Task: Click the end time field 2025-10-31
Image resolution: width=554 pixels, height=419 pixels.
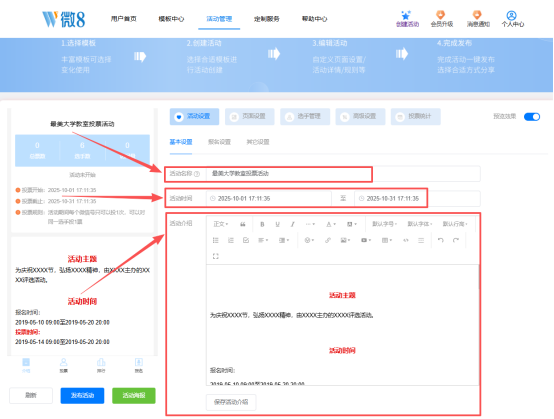Action: pyautogui.click(x=417, y=199)
